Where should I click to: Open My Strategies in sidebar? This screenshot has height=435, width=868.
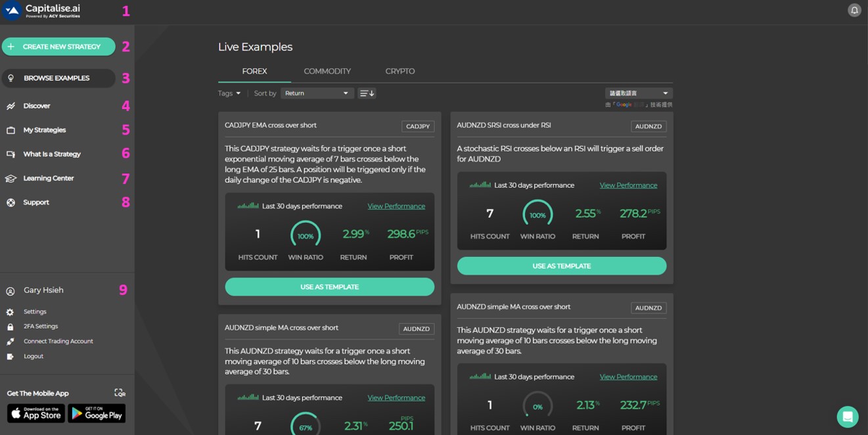(x=45, y=130)
